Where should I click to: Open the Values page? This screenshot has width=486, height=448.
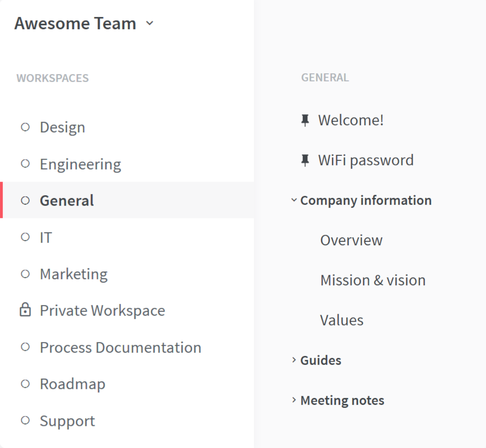[x=342, y=320]
